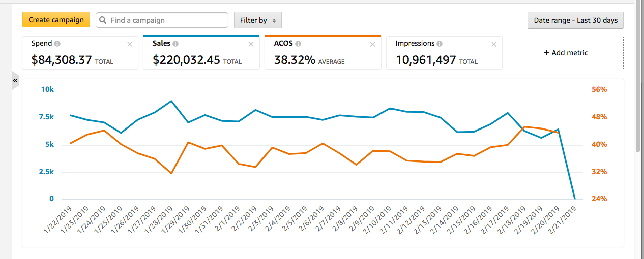This screenshot has height=259, width=644.
Task: Click the 10,961,497 impressions total
Action: (426, 60)
